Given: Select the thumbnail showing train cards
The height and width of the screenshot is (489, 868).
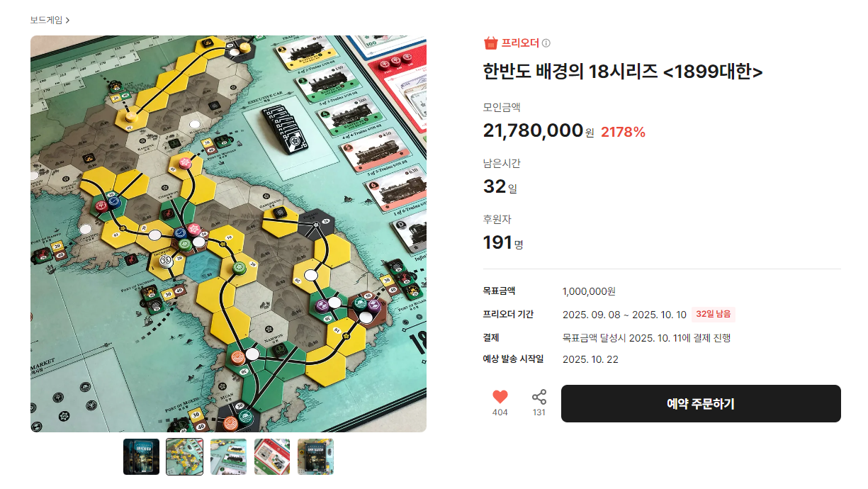Looking at the screenshot, I should [x=228, y=456].
